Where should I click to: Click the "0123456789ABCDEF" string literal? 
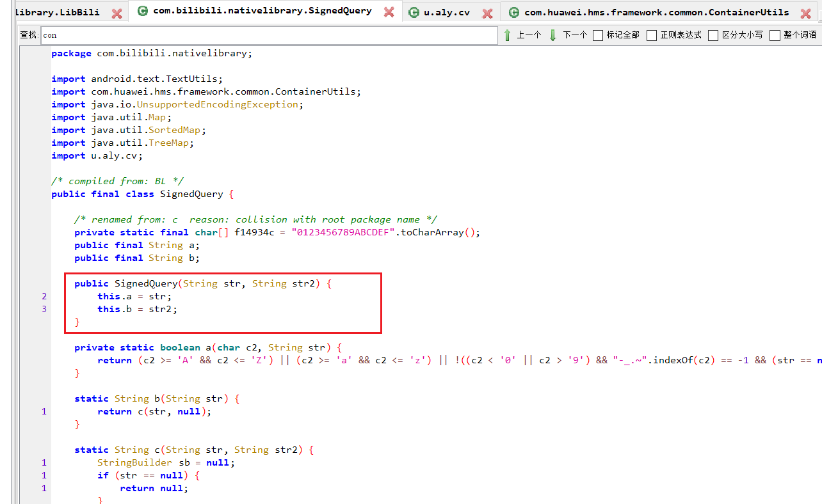(x=343, y=232)
